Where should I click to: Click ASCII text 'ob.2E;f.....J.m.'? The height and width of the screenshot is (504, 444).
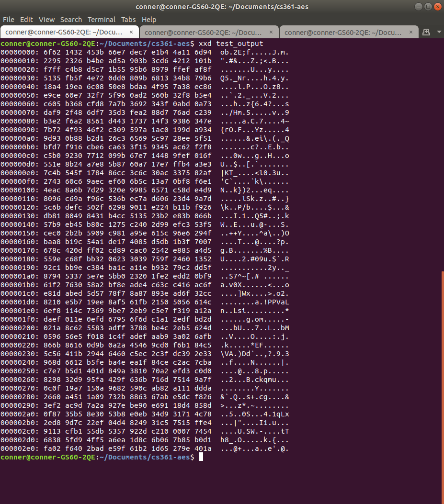(x=254, y=52)
